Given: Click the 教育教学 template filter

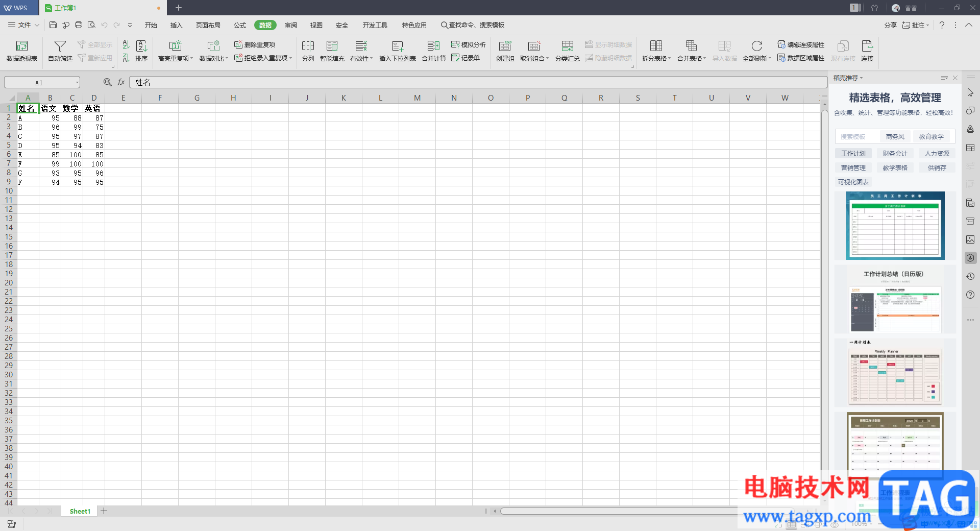Looking at the screenshot, I should pos(932,137).
